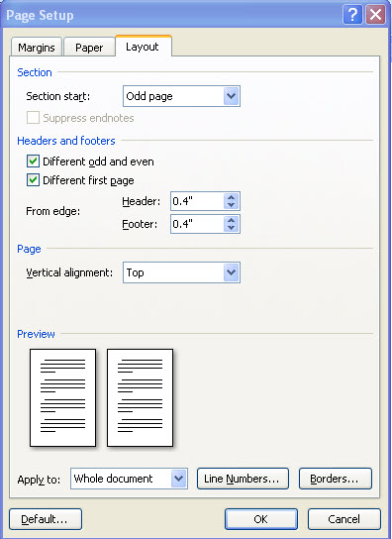Increase Footer distance using up arrow
392x539 pixels.
tap(232, 220)
